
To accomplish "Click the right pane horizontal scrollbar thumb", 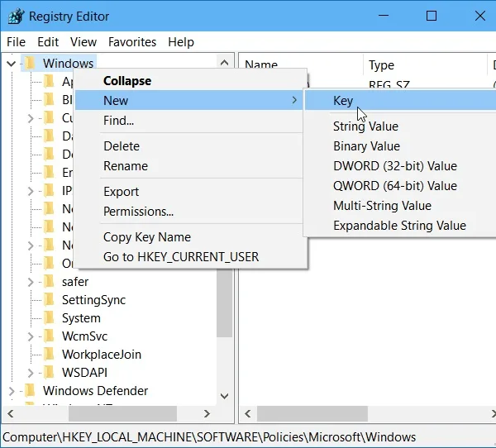I will 312,413.
